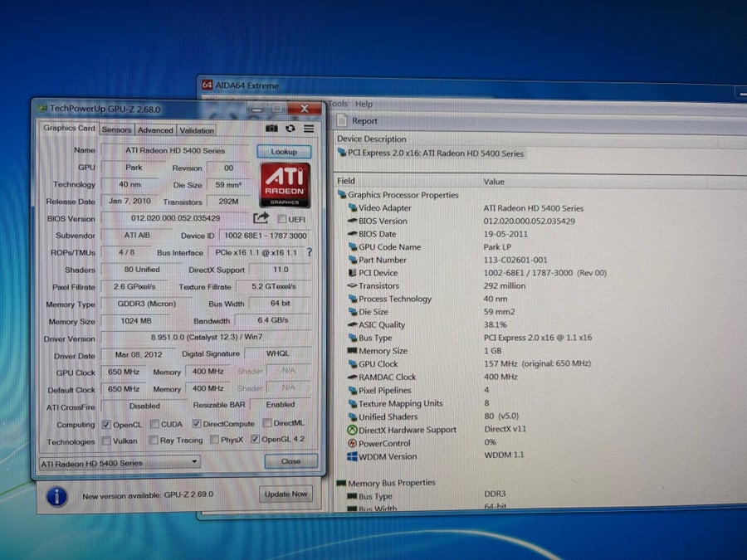Toggle the Vulkan checkbox
Screen dimensions: 747x560
(106, 441)
